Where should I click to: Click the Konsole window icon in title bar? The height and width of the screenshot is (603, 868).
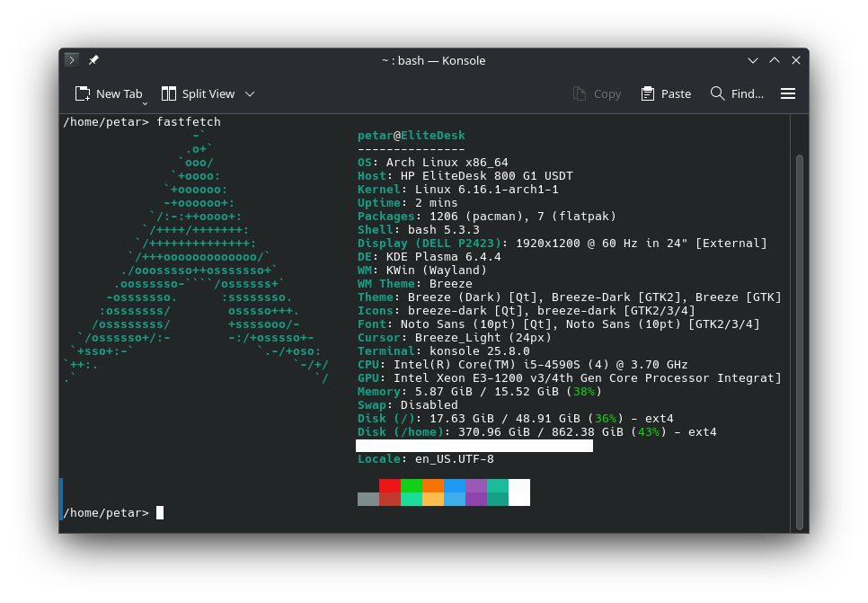click(x=72, y=60)
